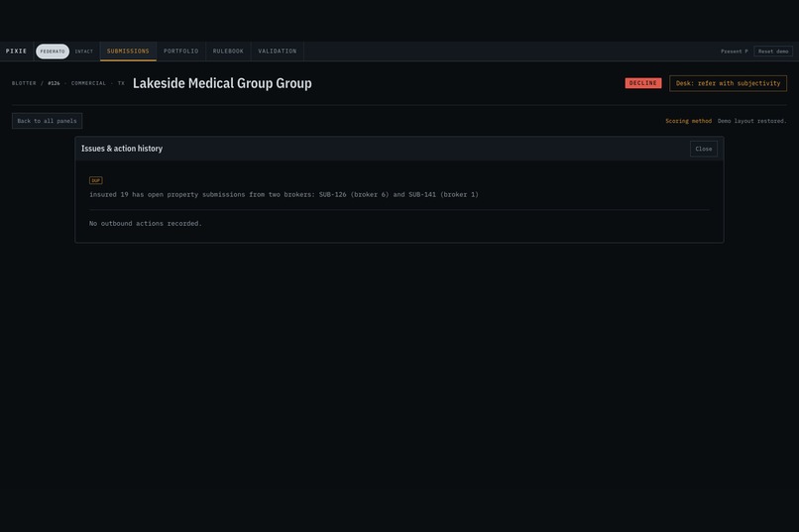Click Desk: refer with subjectivity button
This screenshot has width=799, height=532.
pyautogui.click(x=728, y=83)
